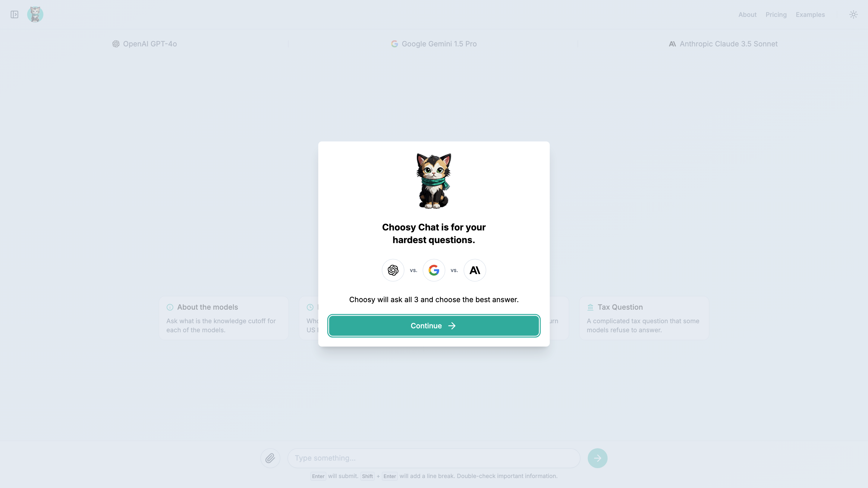This screenshot has width=868, height=488.
Task: Click the Continue button
Action: coord(434,326)
